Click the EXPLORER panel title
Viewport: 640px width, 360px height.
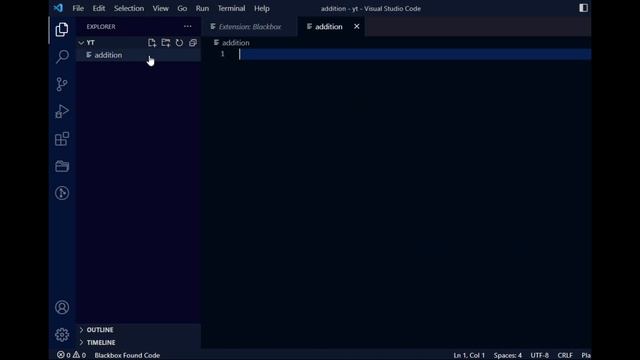pyautogui.click(x=101, y=27)
